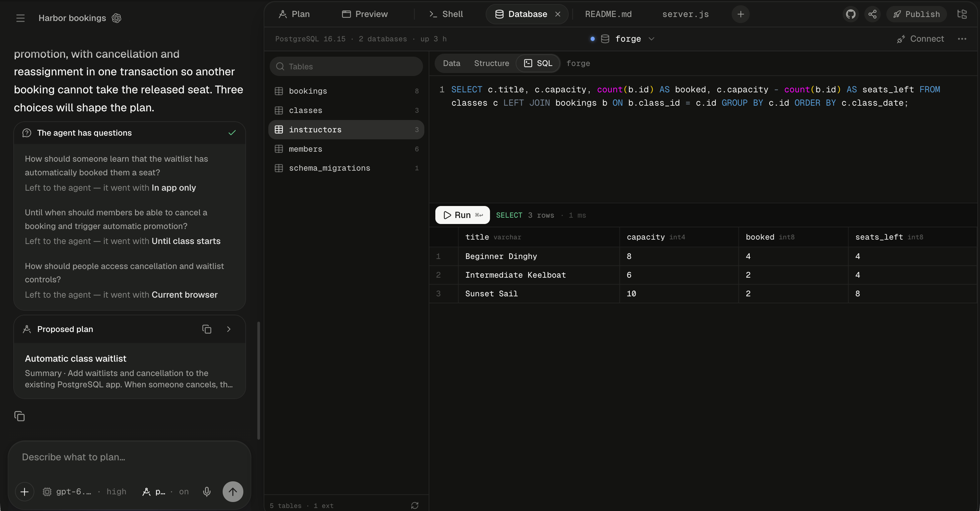This screenshot has height=511, width=980.
Task: Send the prompt with arrow button
Action: tap(233, 492)
